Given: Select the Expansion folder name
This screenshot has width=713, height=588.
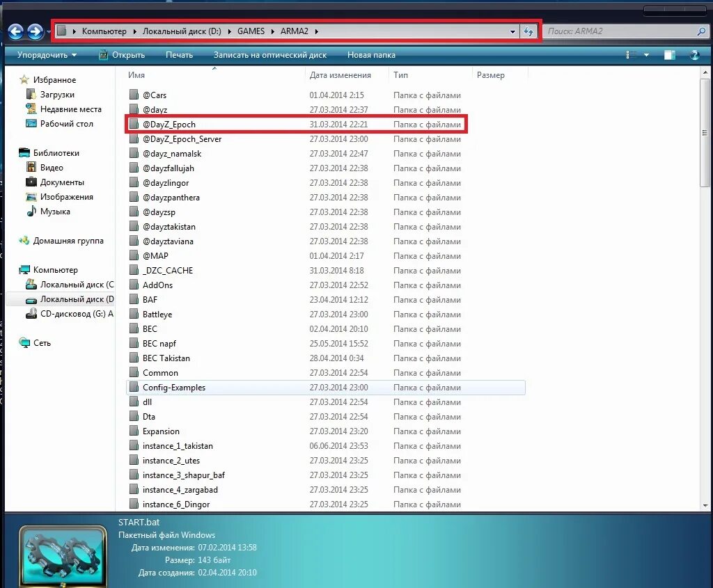Looking at the screenshot, I should 161,431.
